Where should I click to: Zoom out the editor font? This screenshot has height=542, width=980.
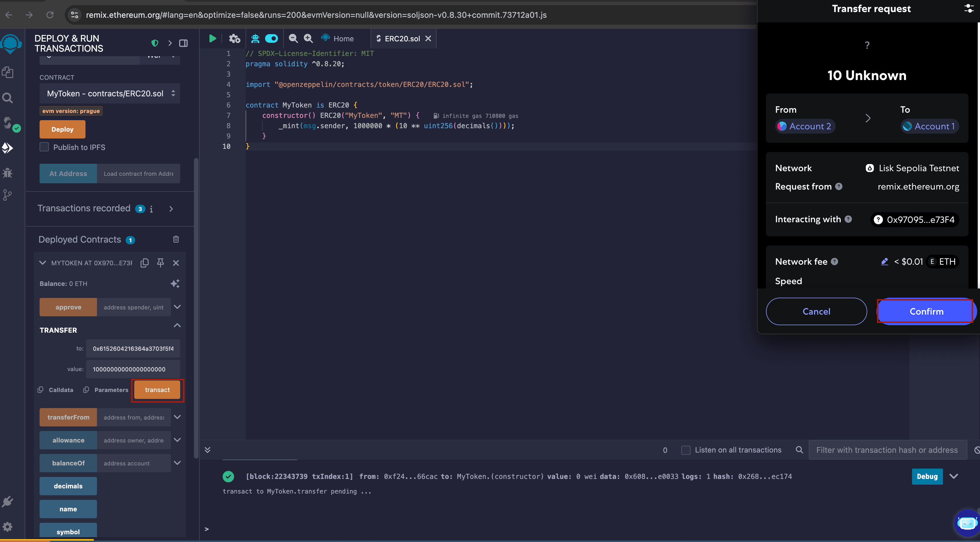293,38
